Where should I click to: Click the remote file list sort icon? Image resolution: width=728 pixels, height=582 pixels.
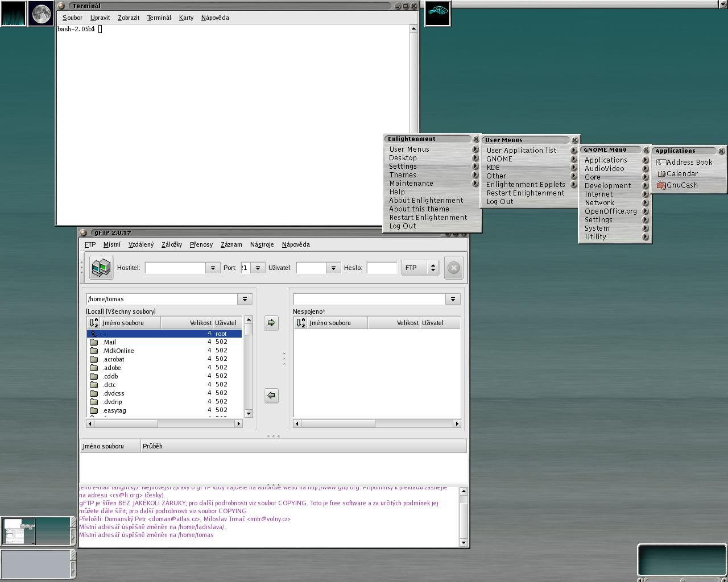click(x=301, y=323)
